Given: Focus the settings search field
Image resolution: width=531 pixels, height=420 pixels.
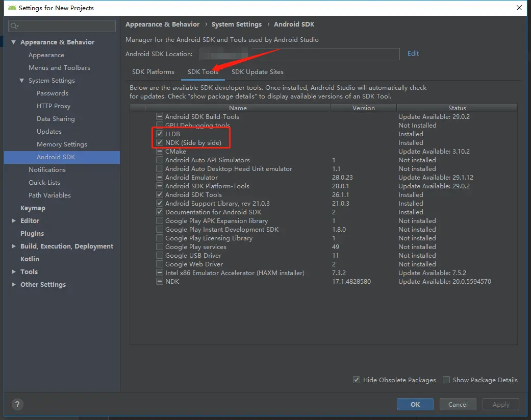Looking at the screenshot, I should click(62, 26).
